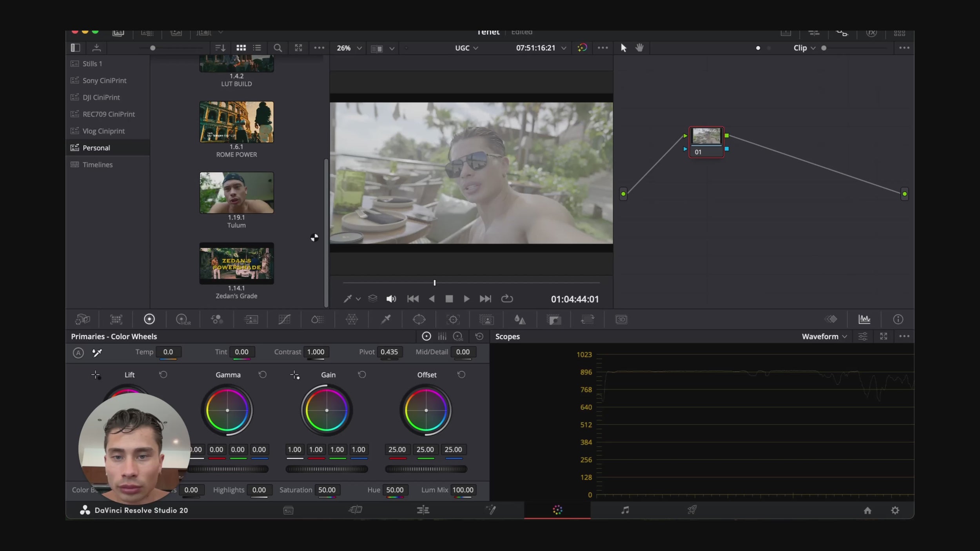Toggle auto balance A button
Screen dimensions: 980x551
78,353
